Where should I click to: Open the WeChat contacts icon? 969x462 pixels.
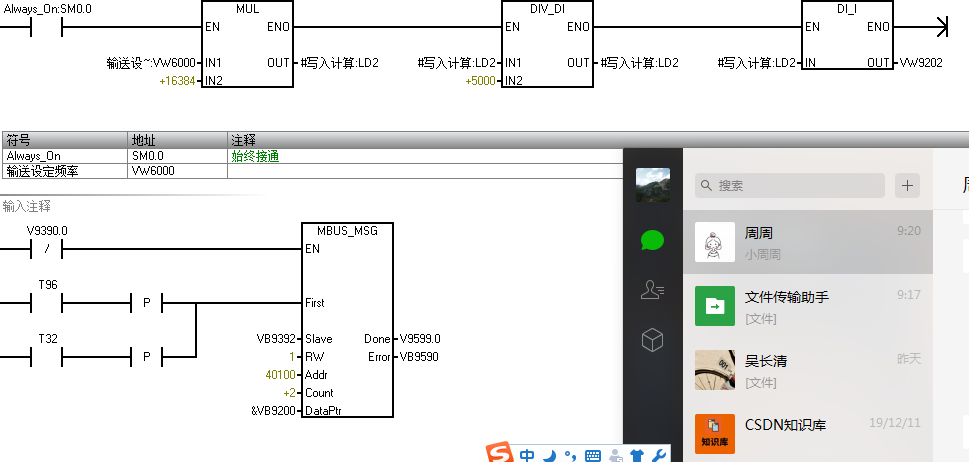pos(652,291)
